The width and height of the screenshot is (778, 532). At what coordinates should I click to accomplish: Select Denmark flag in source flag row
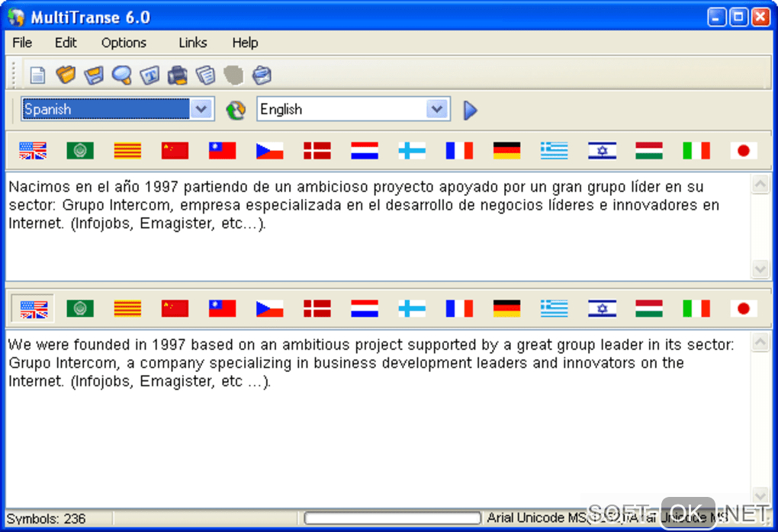(x=317, y=151)
